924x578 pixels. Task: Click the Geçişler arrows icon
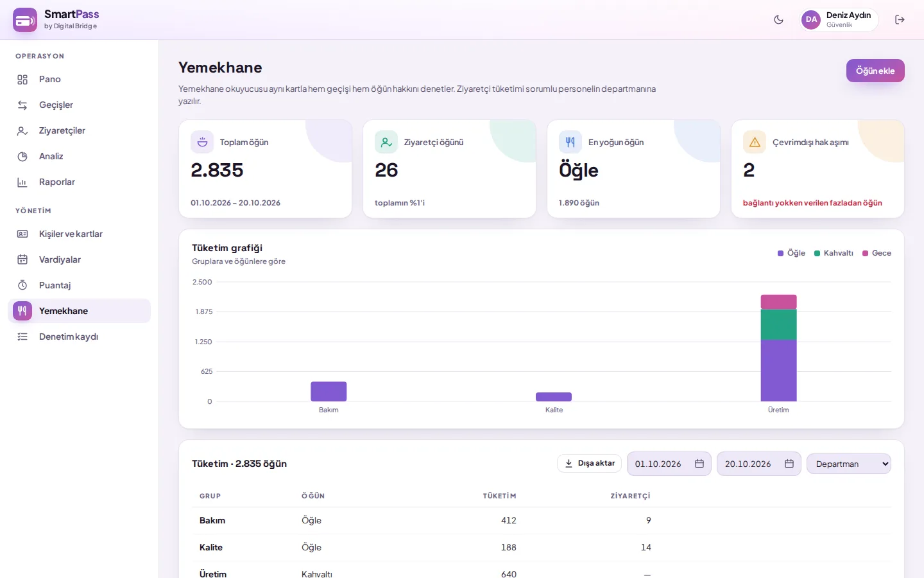pyautogui.click(x=22, y=105)
